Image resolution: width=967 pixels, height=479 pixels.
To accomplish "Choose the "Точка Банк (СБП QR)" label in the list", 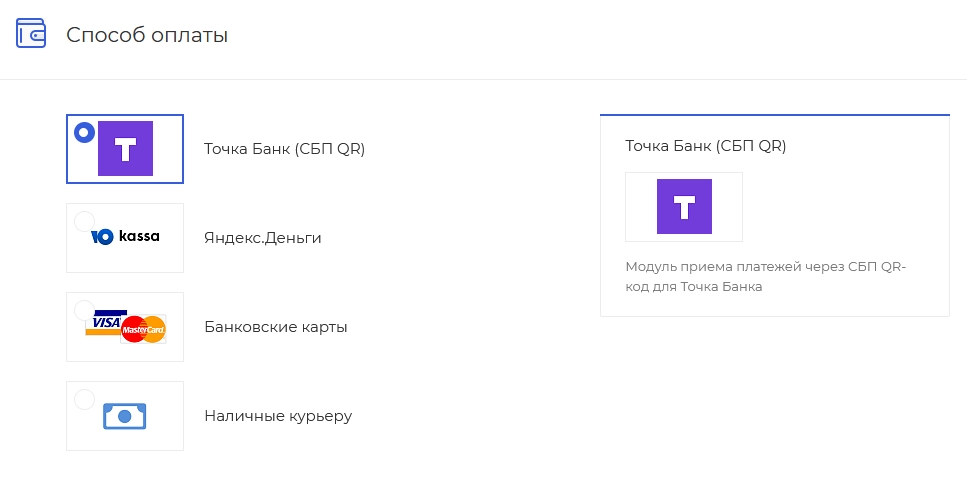I will [284, 150].
